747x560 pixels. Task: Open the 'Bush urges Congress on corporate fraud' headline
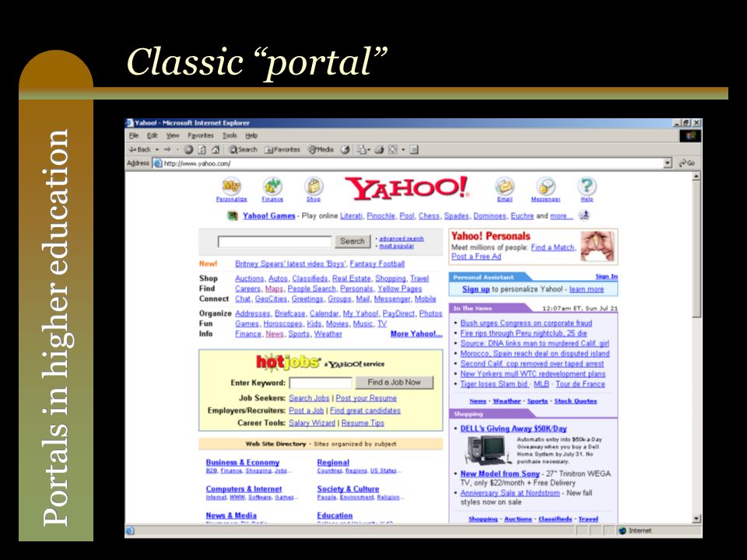point(526,323)
